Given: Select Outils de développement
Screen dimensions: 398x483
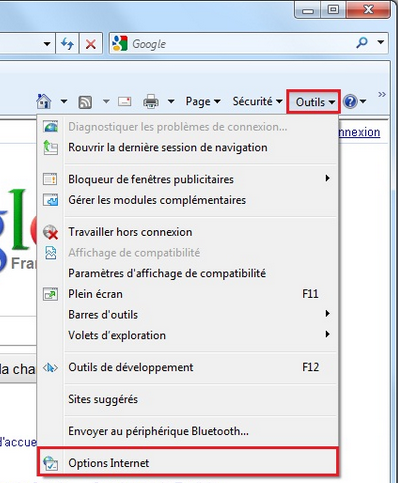Looking at the screenshot, I should [x=188, y=367].
